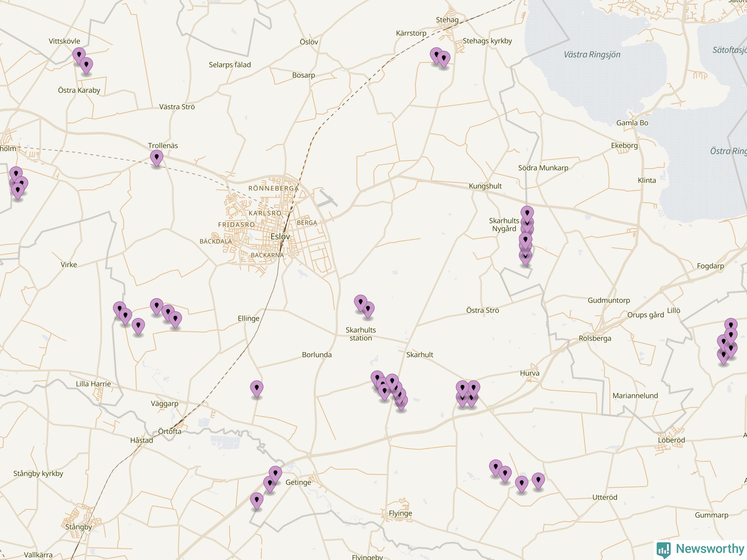The width and height of the screenshot is (747, 560).
Task: Select the Gummarp label
Action: coord(711,515)
